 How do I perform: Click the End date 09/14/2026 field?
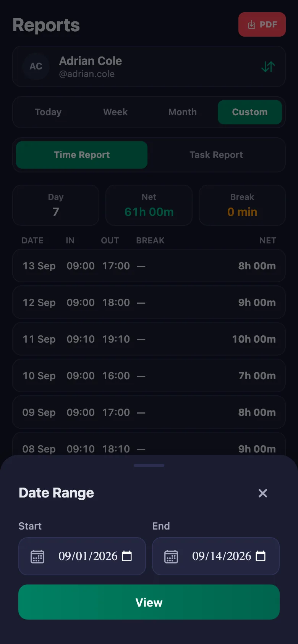pos(216,556)
